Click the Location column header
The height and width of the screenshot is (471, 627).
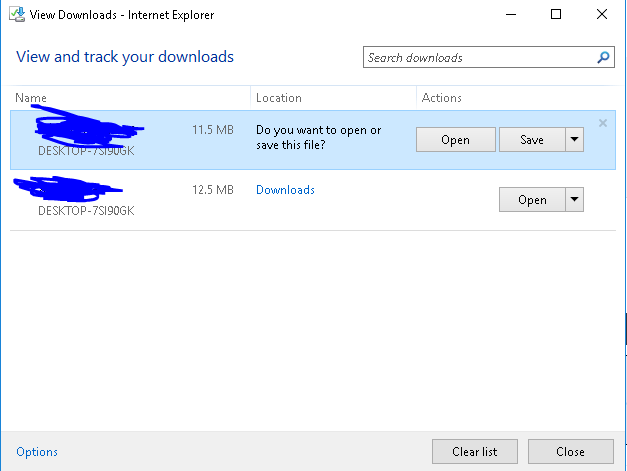[x=279, y=98]
